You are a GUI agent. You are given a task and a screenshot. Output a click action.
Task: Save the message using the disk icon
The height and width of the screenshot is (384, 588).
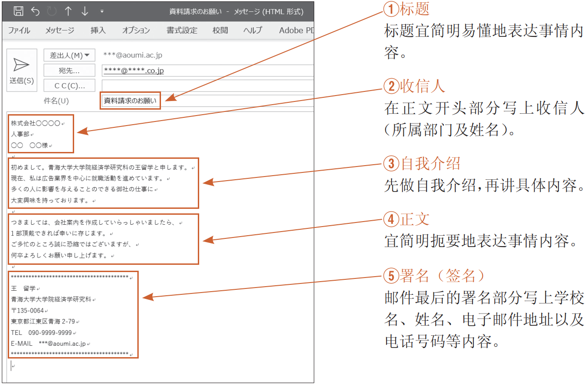(18, 10)
